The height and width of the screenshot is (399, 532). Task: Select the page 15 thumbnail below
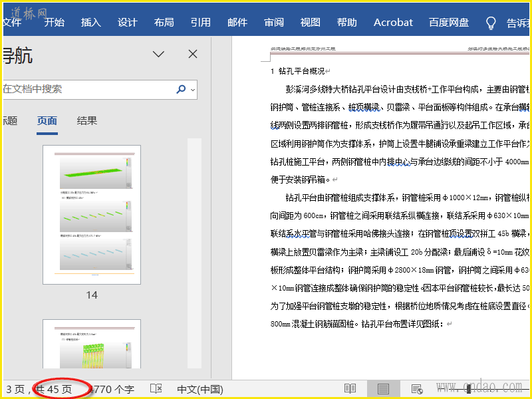tap(92, 344)
